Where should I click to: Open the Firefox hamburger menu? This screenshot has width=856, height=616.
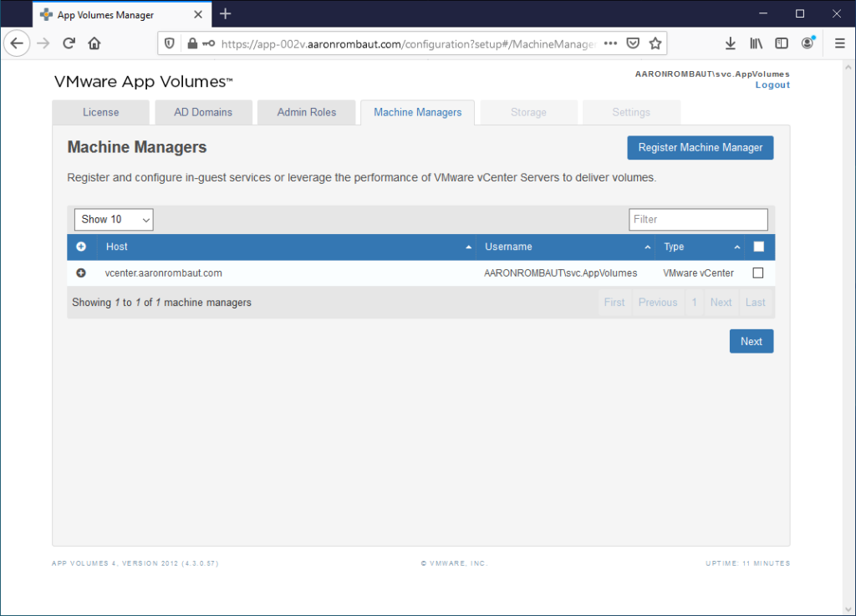[x=839, y=43]
